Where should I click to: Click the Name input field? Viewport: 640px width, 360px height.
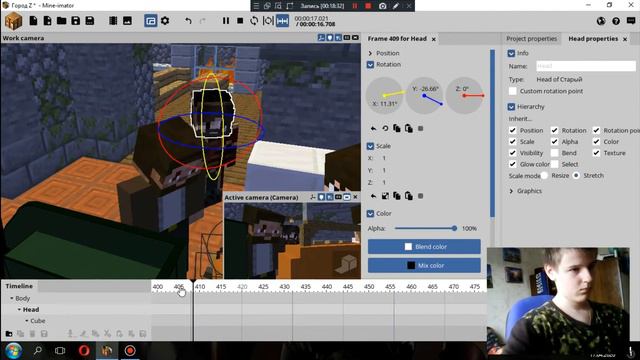[585, 66]
